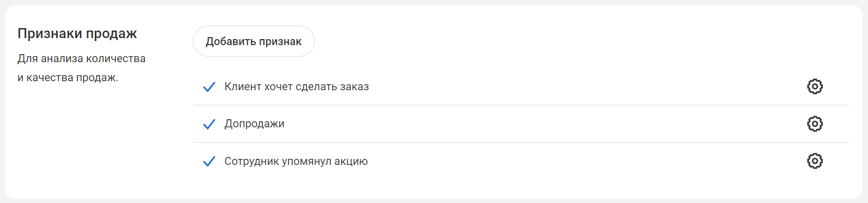This screenshot has height=203, width=868.
Task: Toggle the Клиент хочет сделать заказ indicator
Action: click(209, 87)
